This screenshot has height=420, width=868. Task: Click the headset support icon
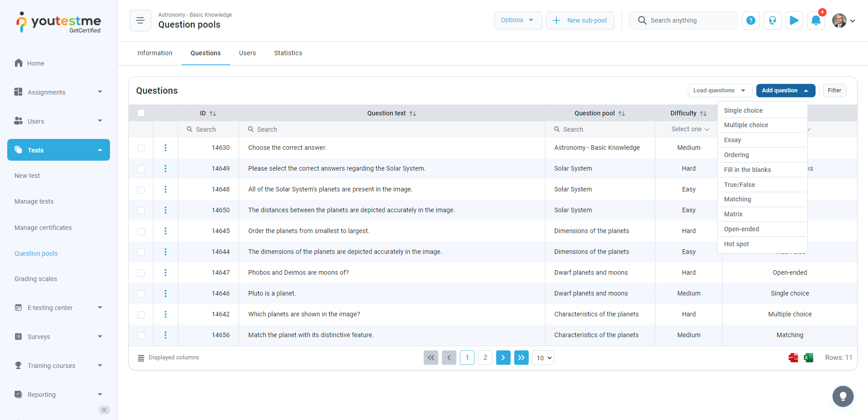(772, 20)
